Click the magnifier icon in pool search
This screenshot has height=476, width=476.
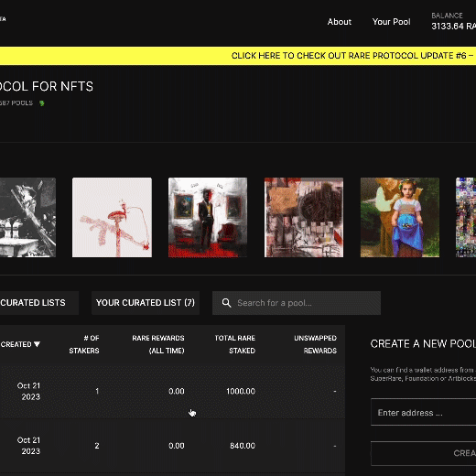pos(226,303)
